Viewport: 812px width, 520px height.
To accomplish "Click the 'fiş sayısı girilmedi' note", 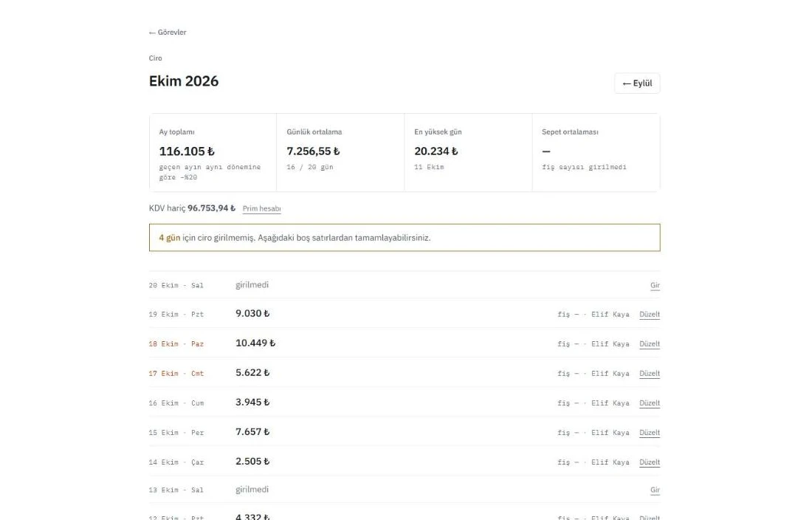I will click(x=584, y=167).
